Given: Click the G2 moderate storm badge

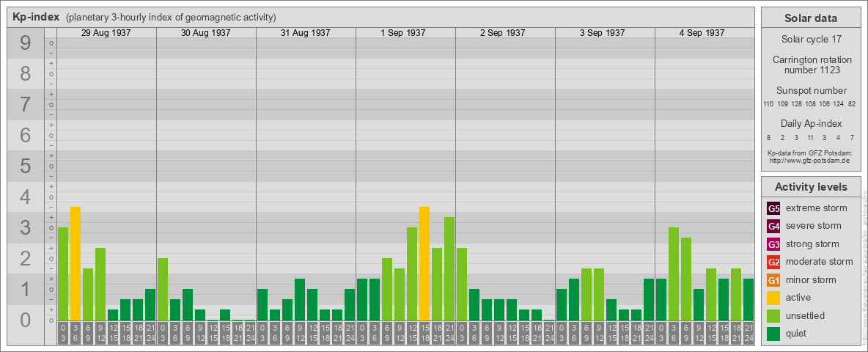Looking at the screenshot, I should [x=773, y=262].
